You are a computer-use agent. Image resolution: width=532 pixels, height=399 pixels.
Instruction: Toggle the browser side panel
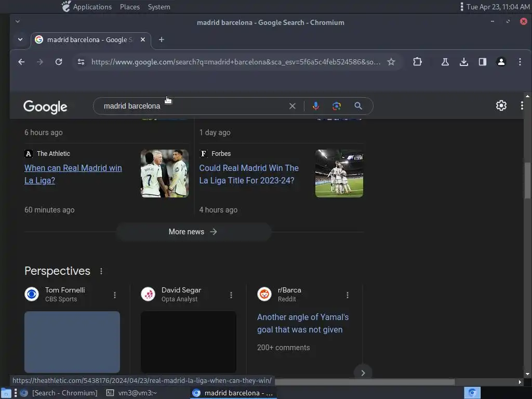(x=483, y=62)
